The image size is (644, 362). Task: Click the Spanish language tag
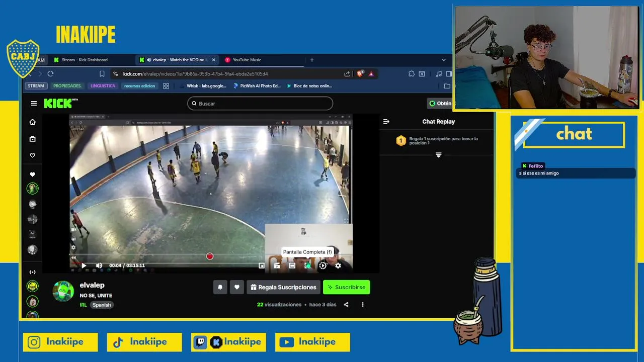click(102, 305)
